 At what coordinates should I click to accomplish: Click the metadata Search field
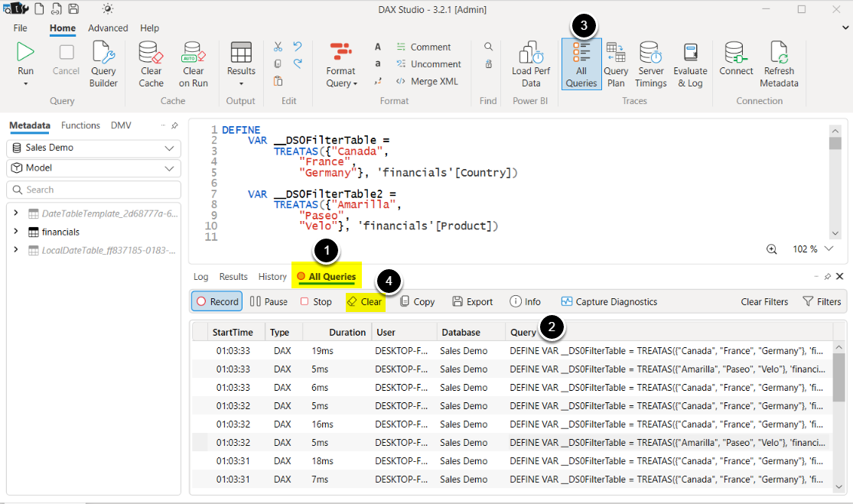tap(93, 190)
